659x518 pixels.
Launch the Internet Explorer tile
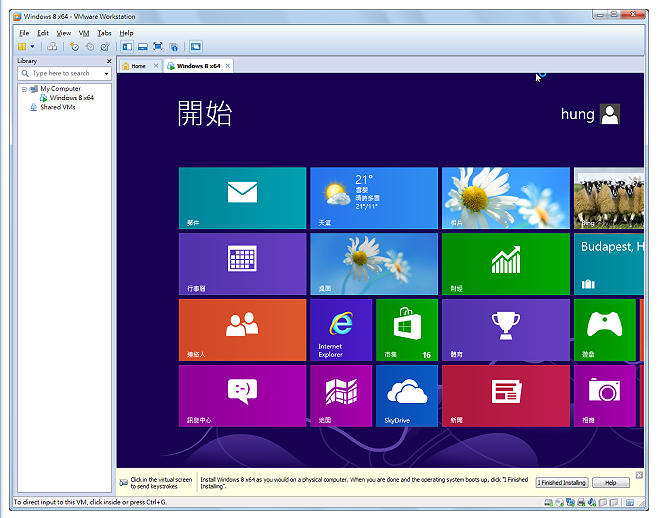coord(341,330)
